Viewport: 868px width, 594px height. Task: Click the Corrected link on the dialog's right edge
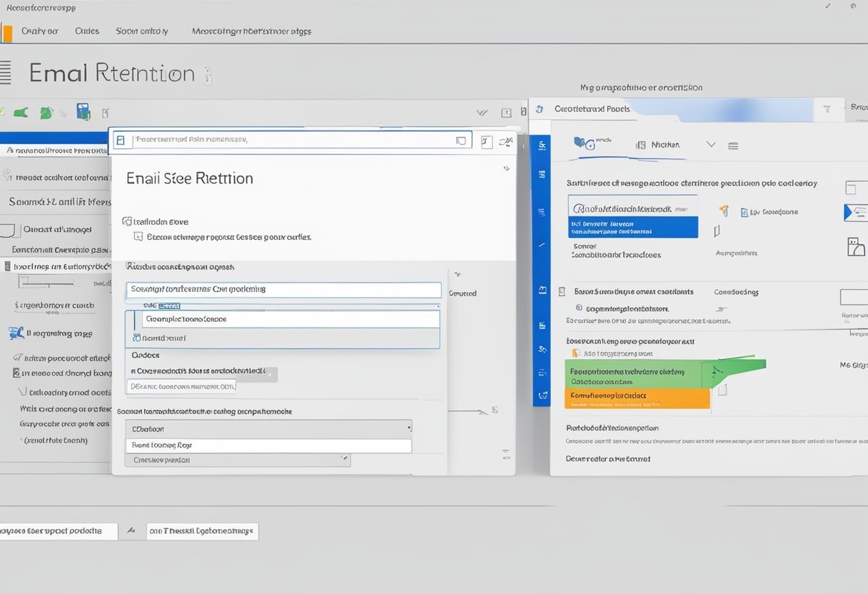[462, 293]
